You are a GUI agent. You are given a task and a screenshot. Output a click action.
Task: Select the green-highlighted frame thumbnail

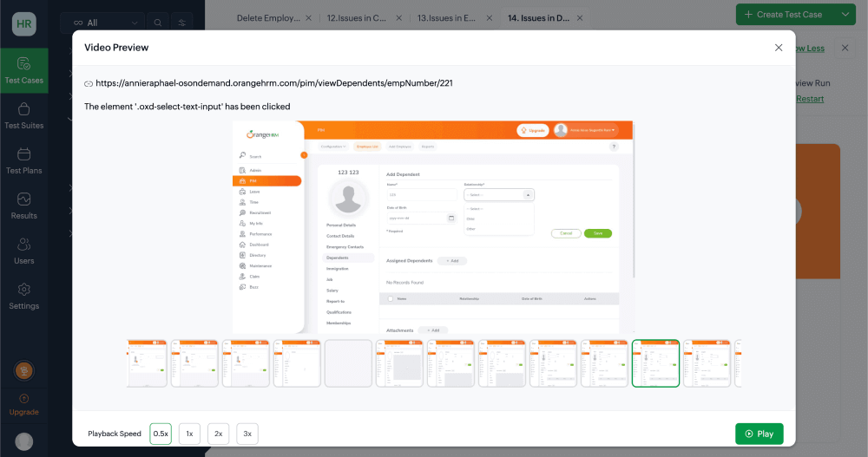pyautogui.click(x=655, y=363)
